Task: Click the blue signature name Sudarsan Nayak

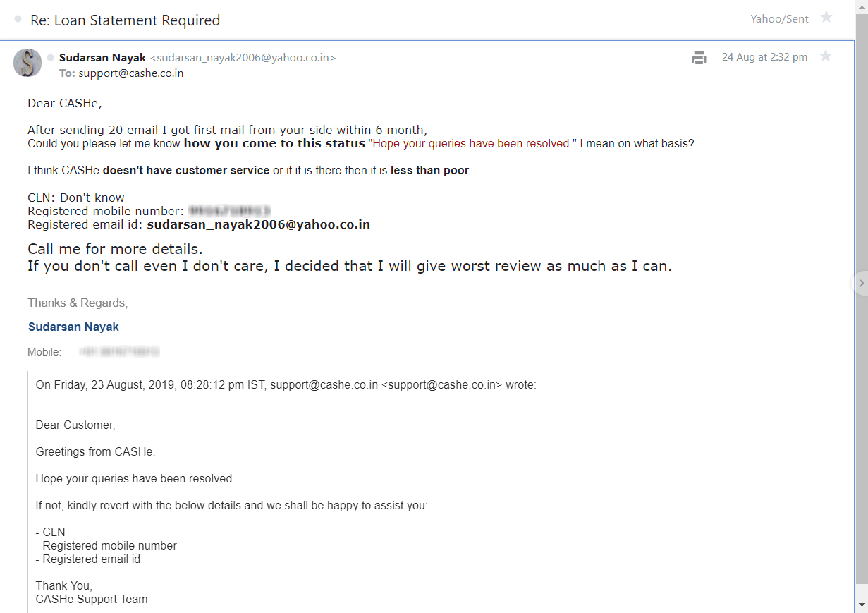Action: [73, 327]
